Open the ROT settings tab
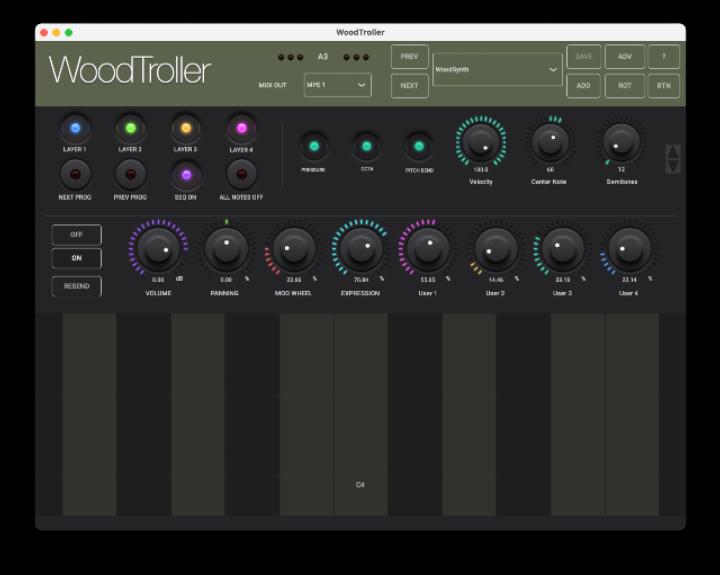The image size is (720, 575). (624, 86)
